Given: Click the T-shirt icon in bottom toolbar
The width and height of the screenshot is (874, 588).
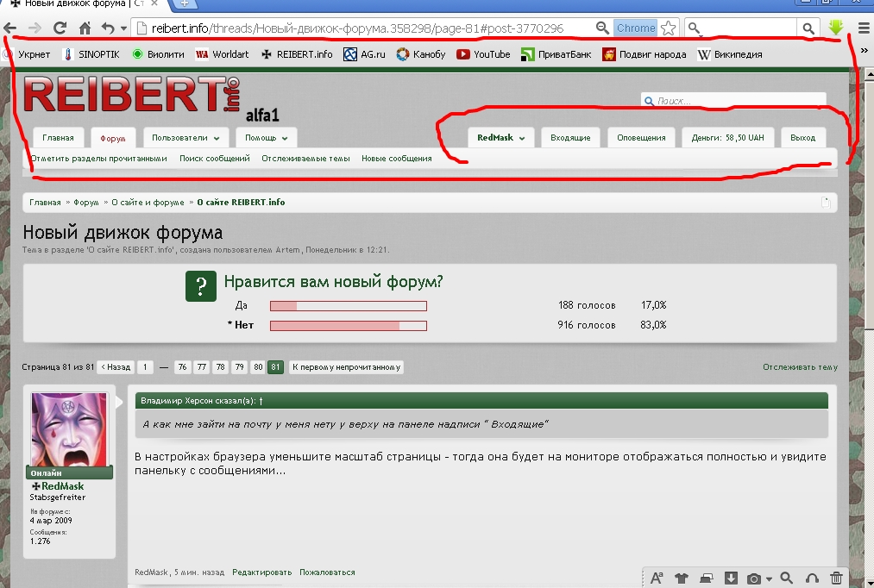Looking at the screenshot, I should point(682,578).
